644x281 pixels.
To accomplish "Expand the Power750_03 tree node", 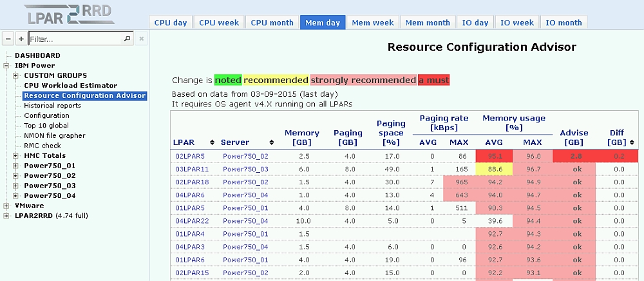I will 15,186.
